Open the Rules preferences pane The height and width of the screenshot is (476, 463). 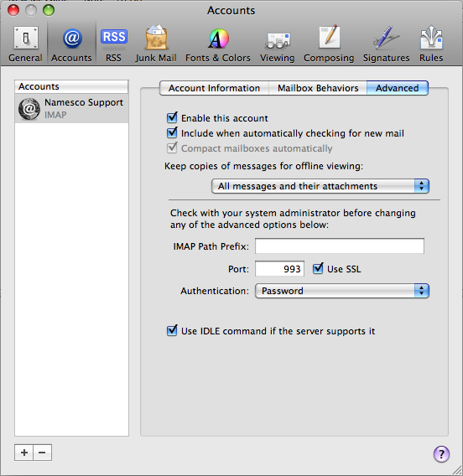(x=431, y=44)
